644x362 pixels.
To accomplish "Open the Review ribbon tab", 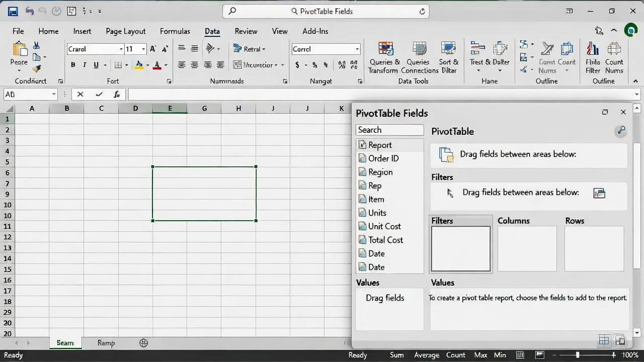I will coord(246,31).
